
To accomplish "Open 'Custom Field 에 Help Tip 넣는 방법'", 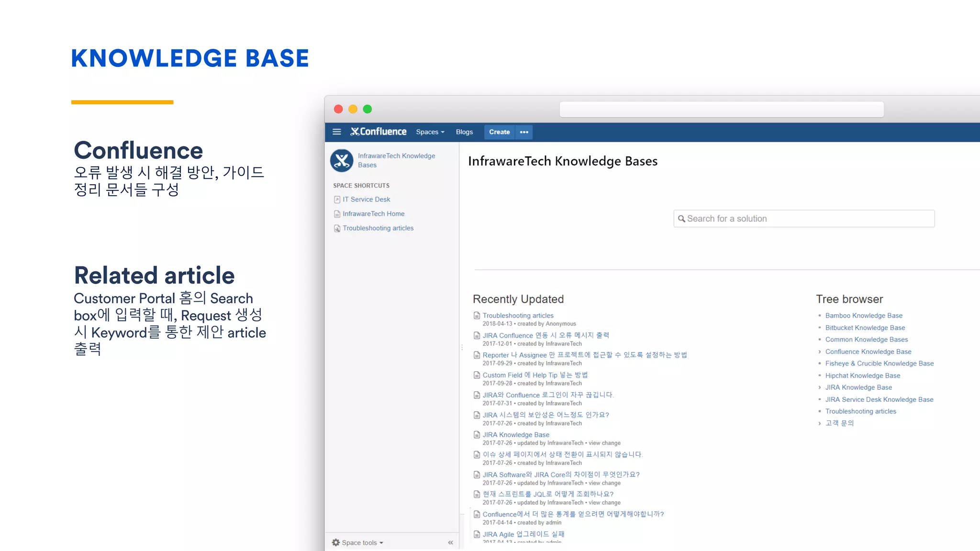I will pos(535,375).
